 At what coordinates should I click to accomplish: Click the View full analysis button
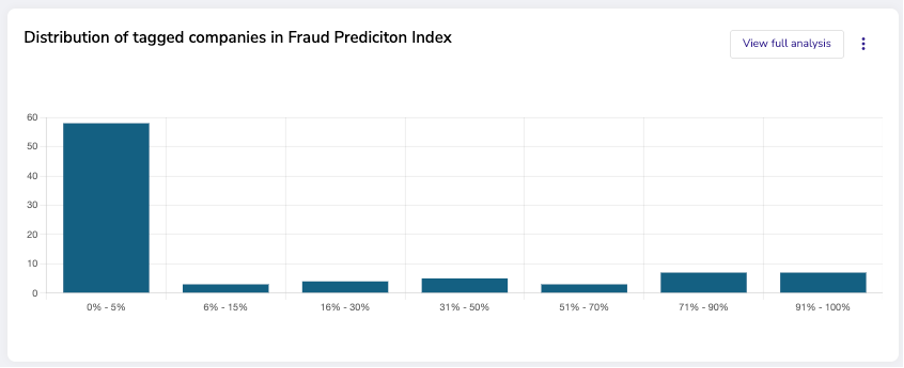click(786, 44)
